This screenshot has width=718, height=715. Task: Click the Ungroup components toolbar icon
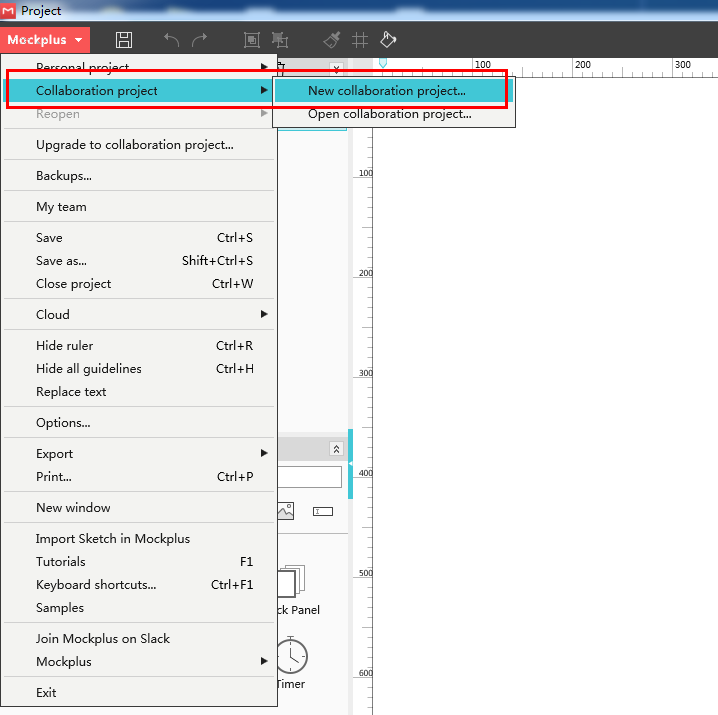click(280, 40)
